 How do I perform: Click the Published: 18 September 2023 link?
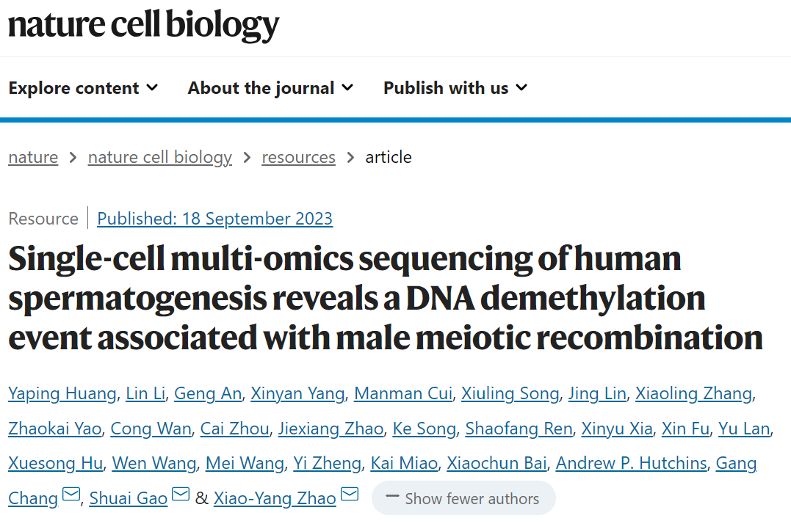tap(214, 219)
